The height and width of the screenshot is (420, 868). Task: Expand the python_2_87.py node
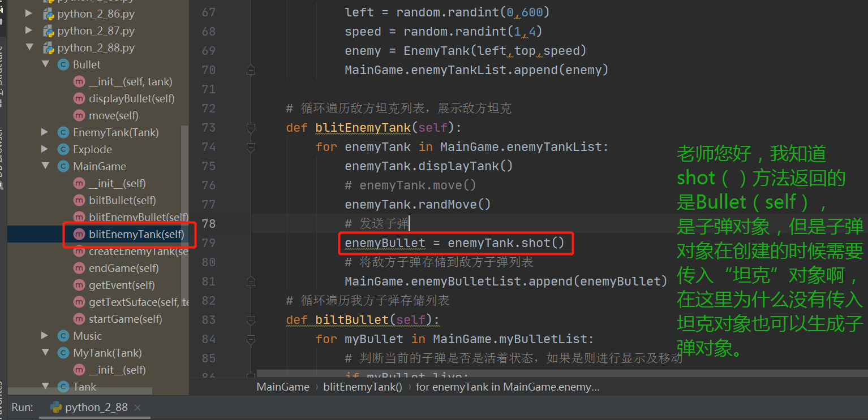click(x=29, y=31)
